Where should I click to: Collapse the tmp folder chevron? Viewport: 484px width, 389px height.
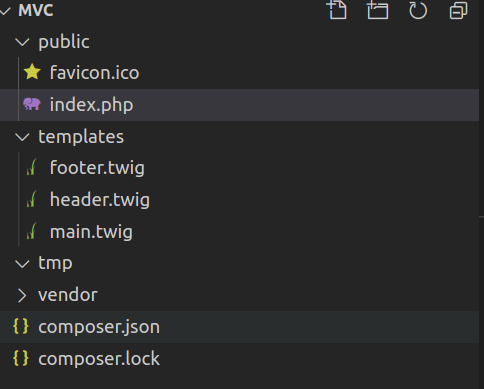(x=22, y=264)
